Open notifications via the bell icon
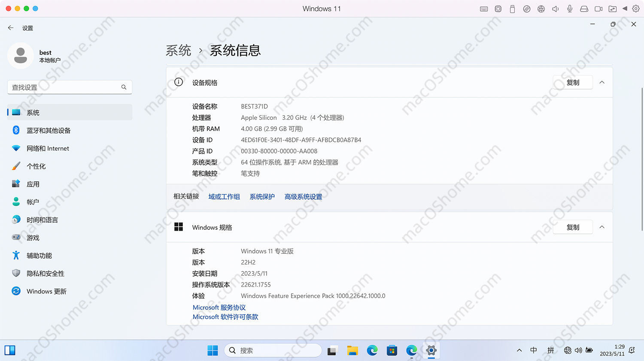This screenshot has height=361, width=644. point(632,350)
